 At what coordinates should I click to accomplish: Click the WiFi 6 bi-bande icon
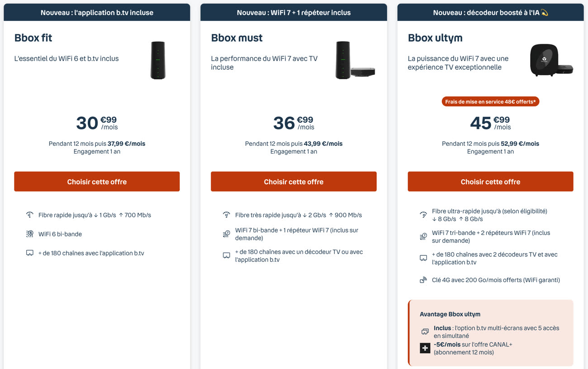coord(30,234)
